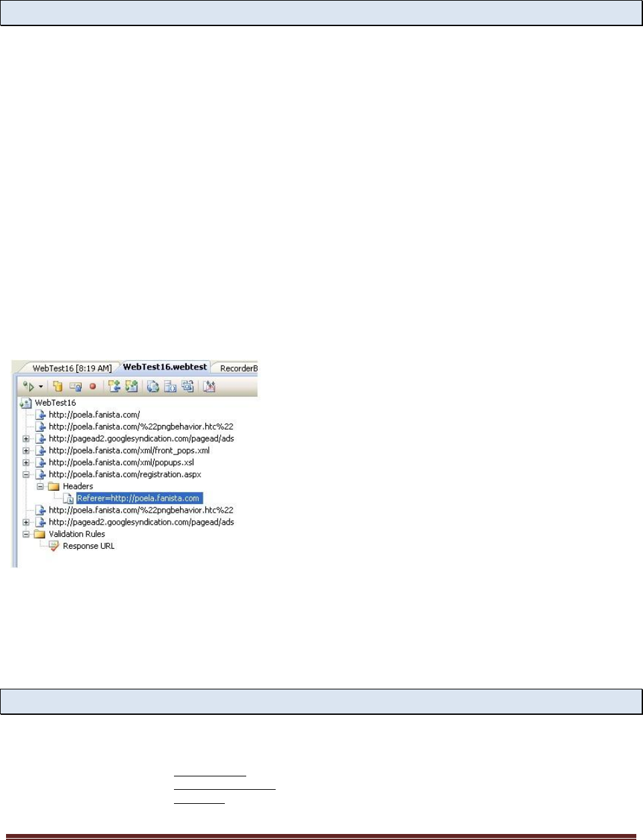This screenshot has width=643, height=840.
Task: Click the toolbar icon right of Parameterize Web Servers
Action: point(188,386)
